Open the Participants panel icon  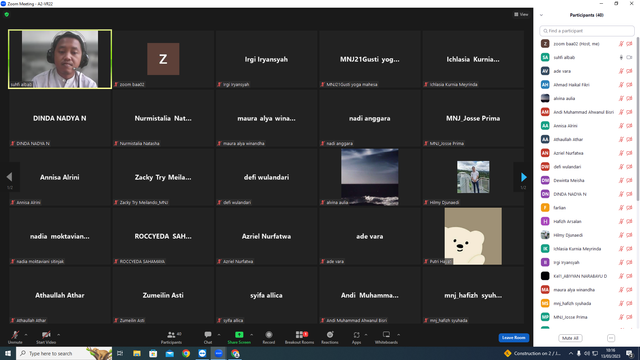point(171,335)
